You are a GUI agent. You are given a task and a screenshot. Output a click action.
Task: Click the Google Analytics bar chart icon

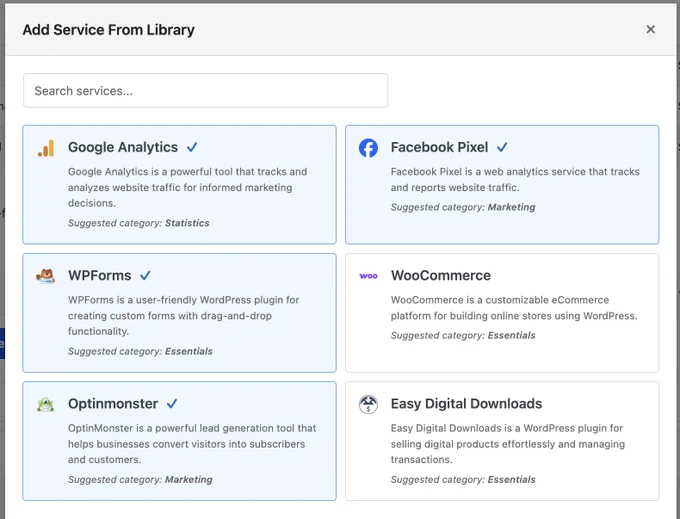coord(46,148)
